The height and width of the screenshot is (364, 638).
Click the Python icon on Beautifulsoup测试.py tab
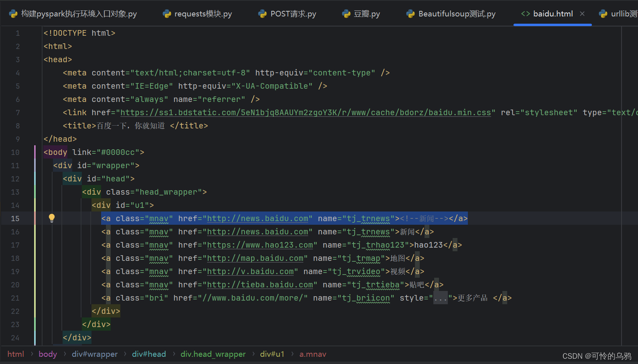(x=410, y=14)
